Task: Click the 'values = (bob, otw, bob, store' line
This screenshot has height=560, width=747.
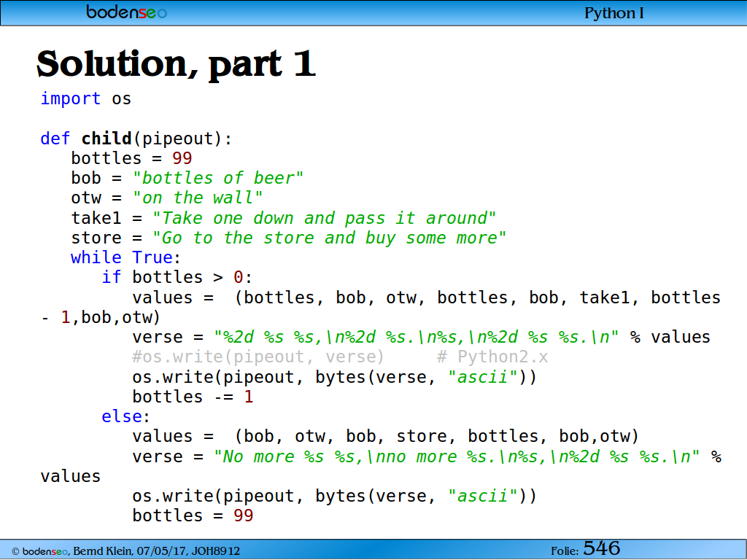Action: click(385, 436)
